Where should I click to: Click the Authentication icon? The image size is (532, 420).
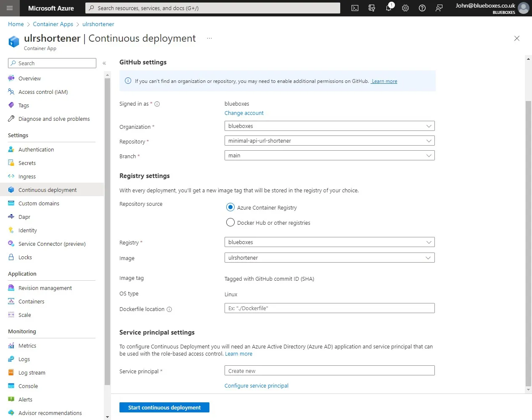pyautogui.click(x=11, y=149)
